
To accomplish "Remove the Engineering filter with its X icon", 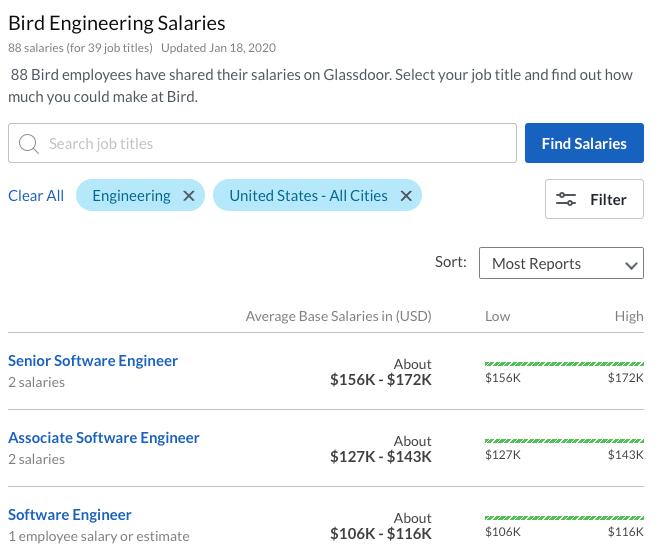I will click(188, 196).
